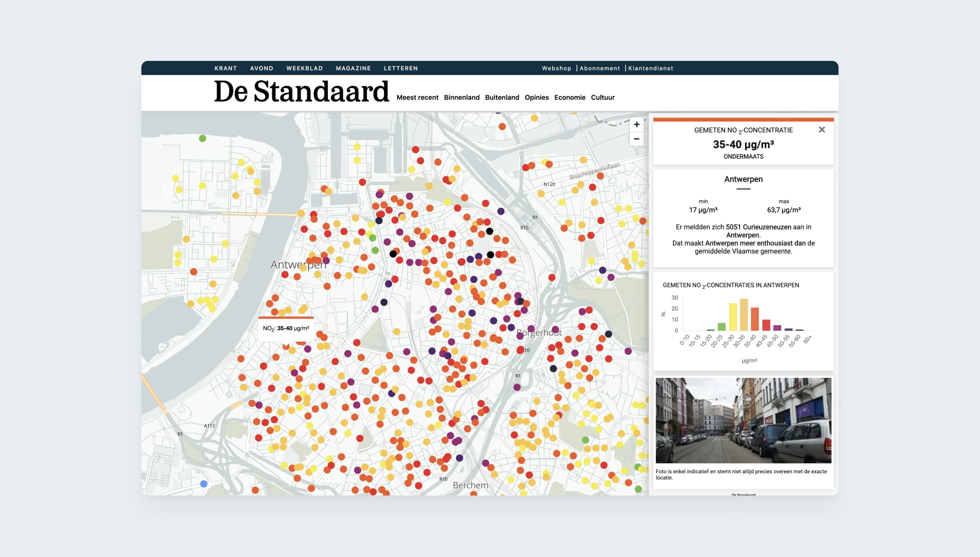Click the A112 road label on the map
This screenshot has height=557, width=980.
[209, 426]
